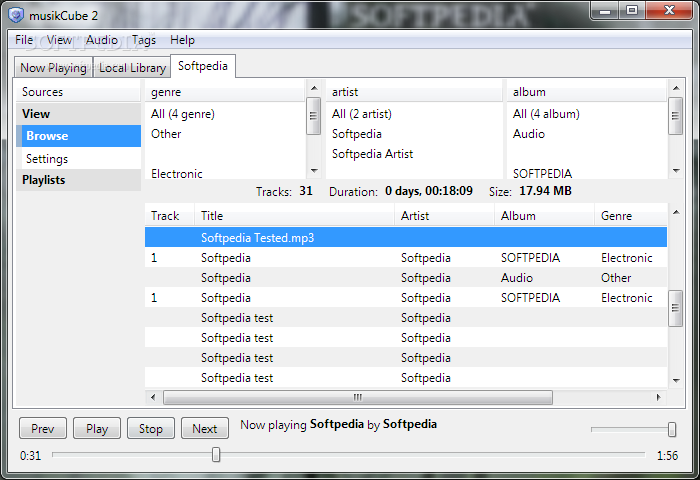Click the track list vertical scrollbar thumb

click(x=676, y=309)
